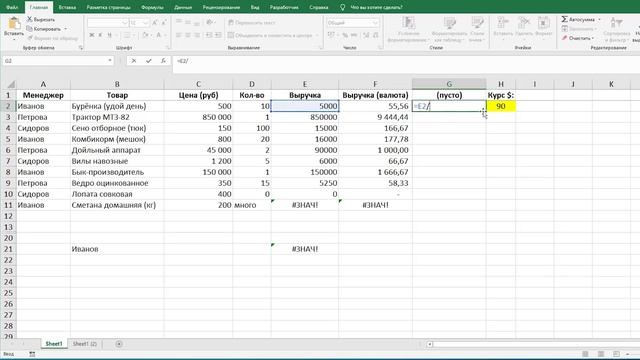
Task: Increase the decimal places
Action: coord(366,36)
